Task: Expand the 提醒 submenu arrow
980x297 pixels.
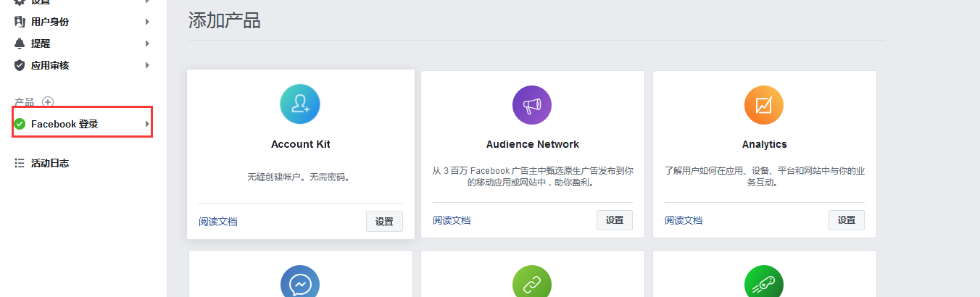Action: coord(147,43)
